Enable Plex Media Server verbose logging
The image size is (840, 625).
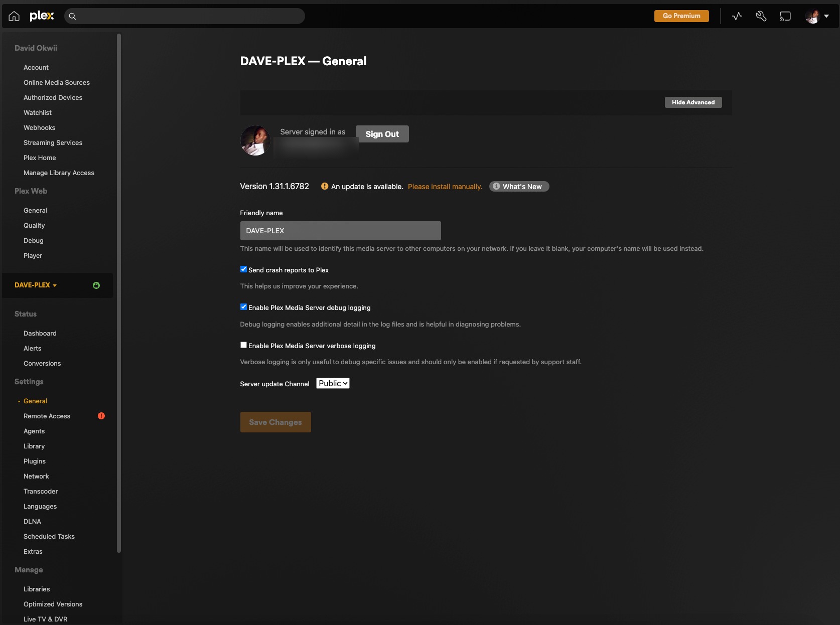tap(243, 345)
